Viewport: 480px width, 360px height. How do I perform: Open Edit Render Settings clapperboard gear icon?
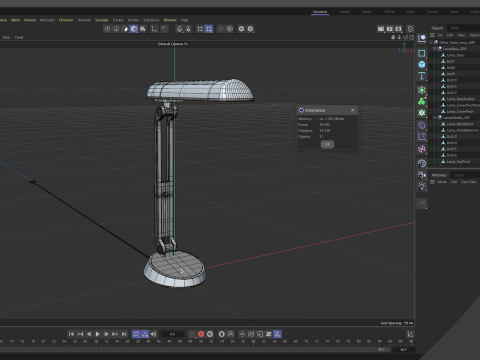[398, 29]
